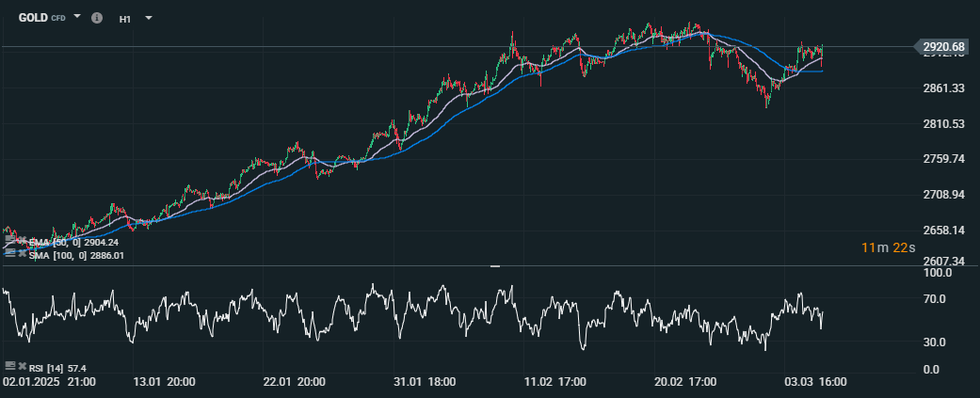Remove the EMA indicator with X icon
Viewport: 980px width, 398px height.
[x=22, y=242]
